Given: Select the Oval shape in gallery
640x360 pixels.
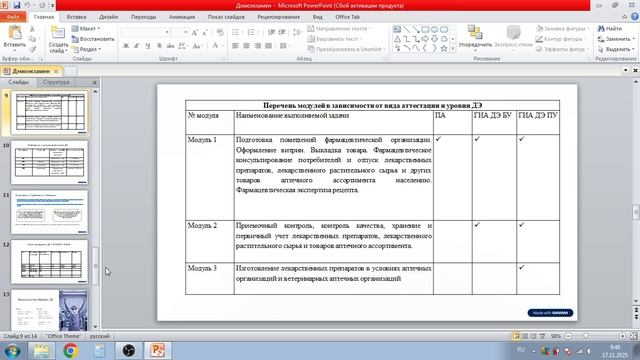Looking at the screenshot, I should coord(434,29).
